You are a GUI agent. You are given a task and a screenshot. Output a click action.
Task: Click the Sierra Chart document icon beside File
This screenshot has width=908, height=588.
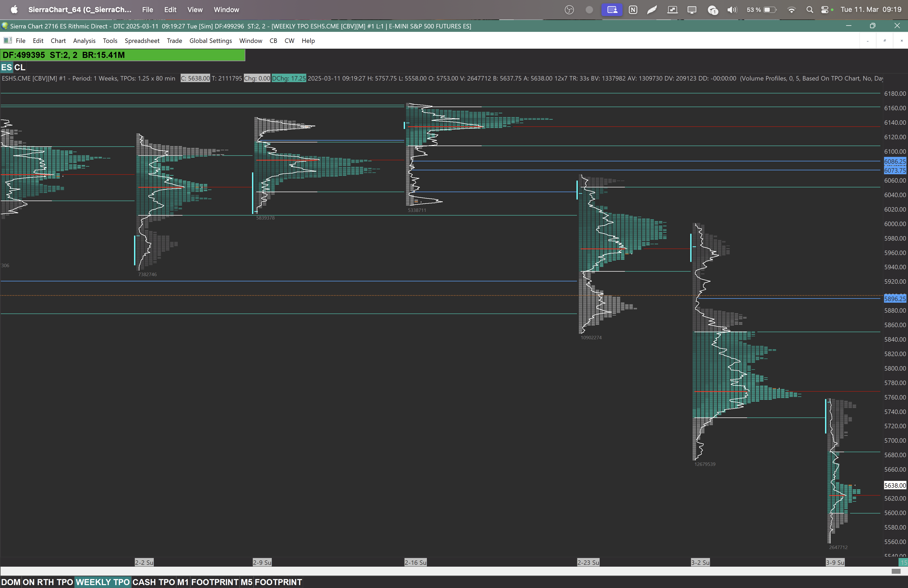point(7,41)
